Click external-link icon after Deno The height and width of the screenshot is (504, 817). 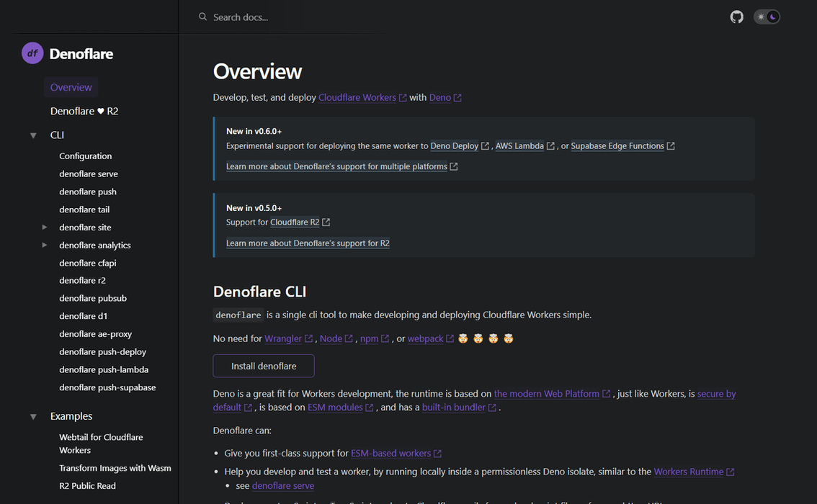coord(457,98)
